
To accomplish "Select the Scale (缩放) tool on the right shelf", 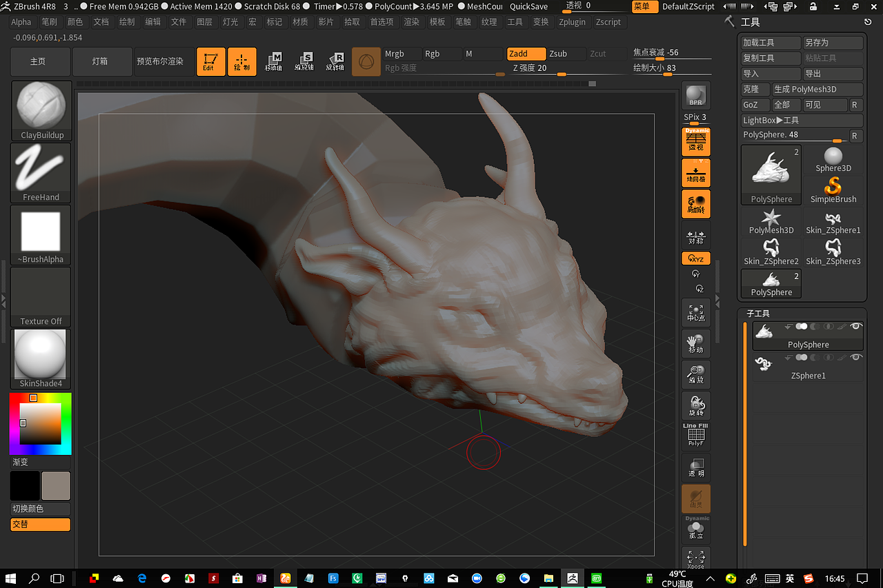I will click(x=695, y=374).
